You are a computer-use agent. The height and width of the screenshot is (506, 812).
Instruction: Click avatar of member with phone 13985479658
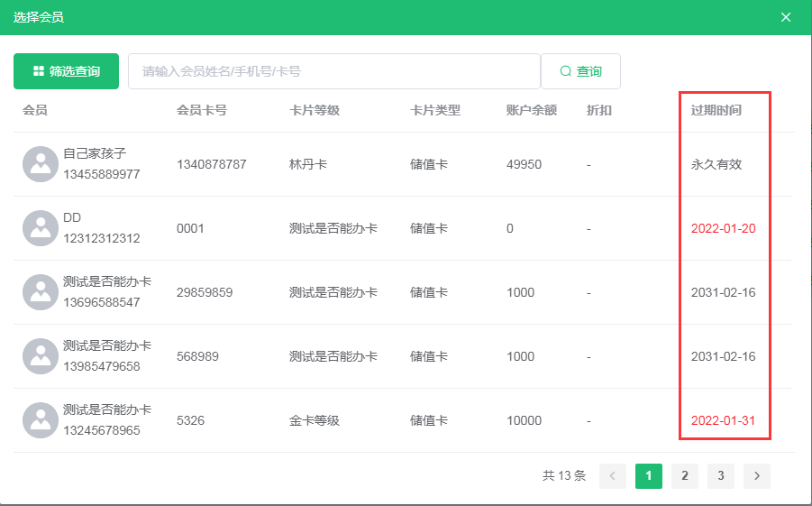[x=41, y=356]
